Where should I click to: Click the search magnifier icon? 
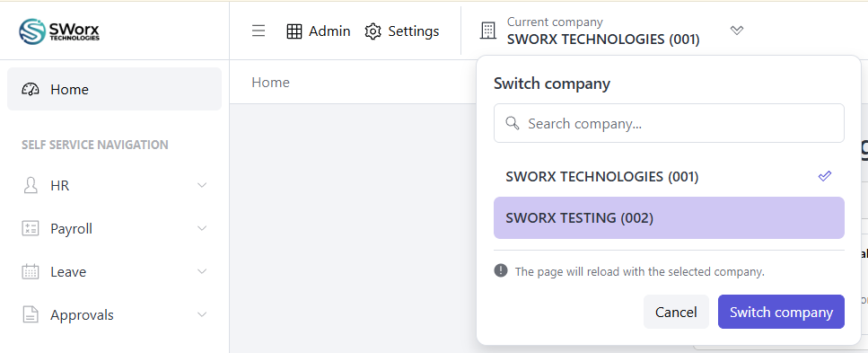pos(513,123)
